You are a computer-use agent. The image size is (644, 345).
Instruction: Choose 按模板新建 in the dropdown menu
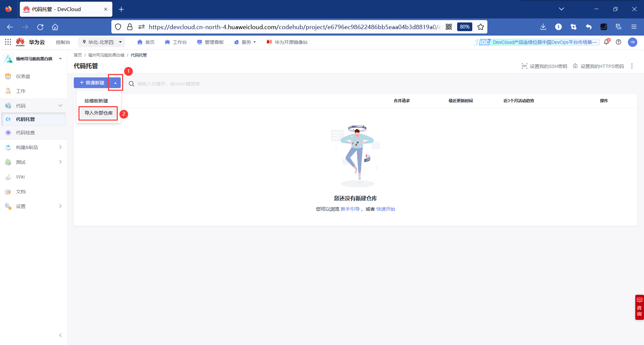(x=97, y=100)
